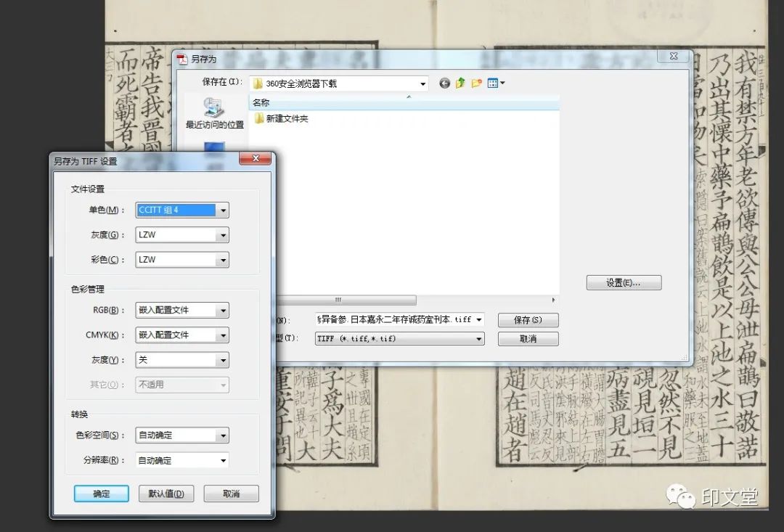Open the 色彩空间 conversion dropdown

(223, 435)
